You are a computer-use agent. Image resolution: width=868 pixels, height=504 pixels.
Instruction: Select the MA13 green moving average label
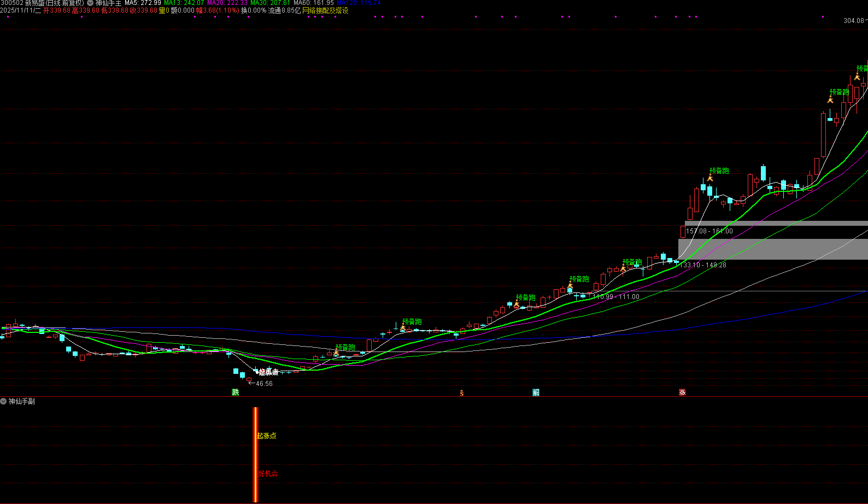click(x=184, y=3)
